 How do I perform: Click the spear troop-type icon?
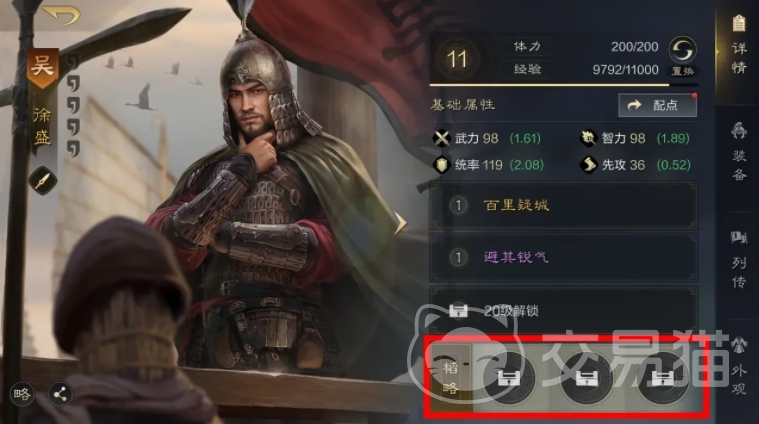point(43,181)
